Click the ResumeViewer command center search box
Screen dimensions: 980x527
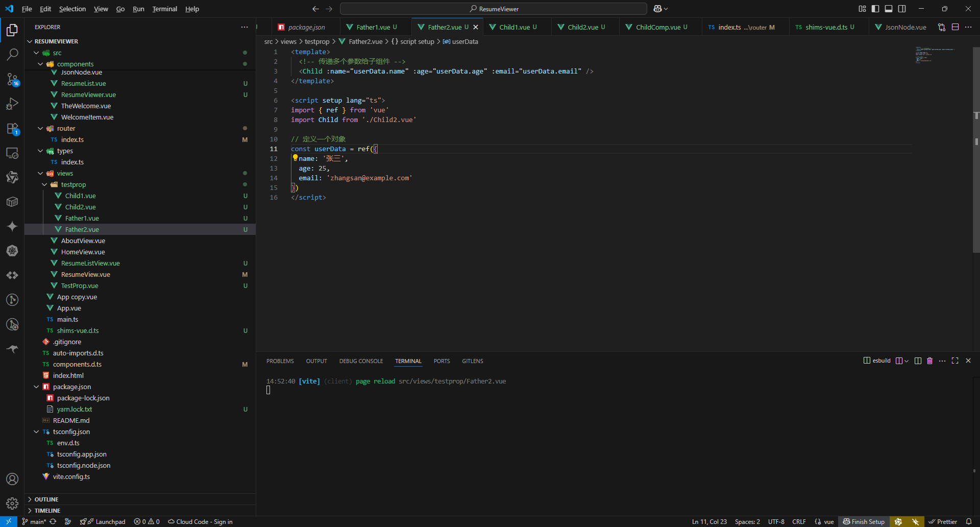pyautogui.click(x=494, y=9)
